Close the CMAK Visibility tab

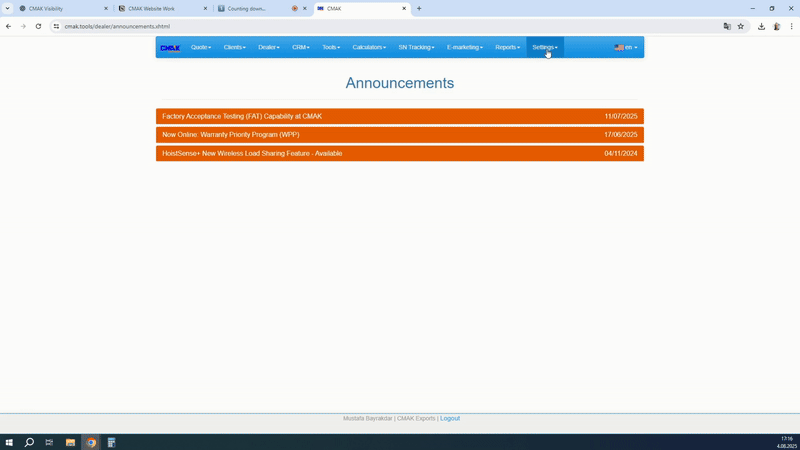coord(106,9)
